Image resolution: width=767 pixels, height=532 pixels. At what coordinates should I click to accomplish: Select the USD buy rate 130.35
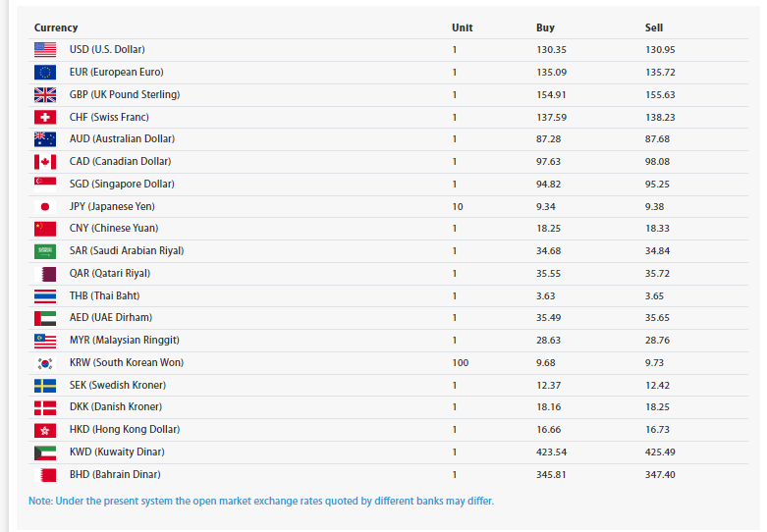pos(551,49)
